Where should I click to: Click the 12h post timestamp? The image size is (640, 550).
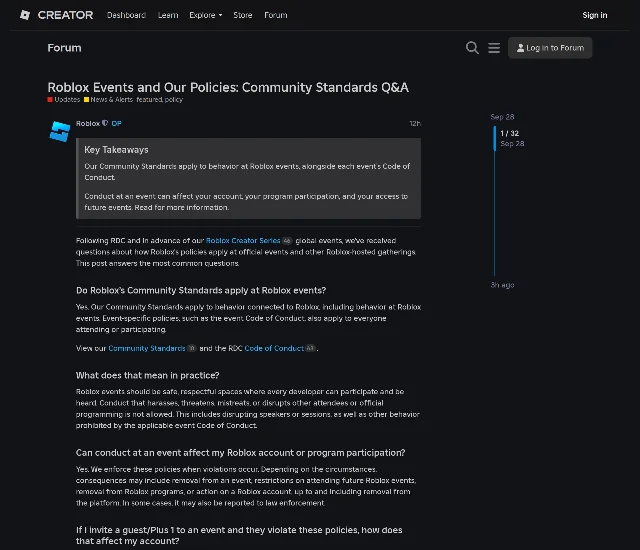tap(415, 123)
